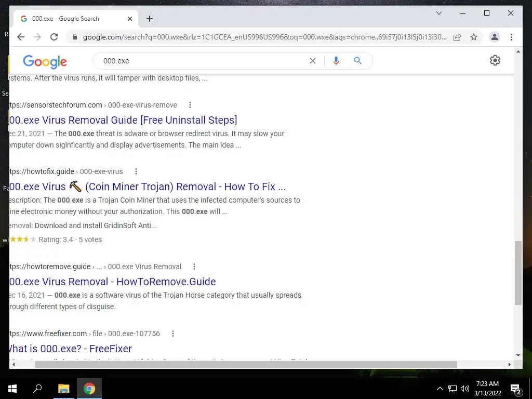Click the vertical scrollbar down arrow
Screen dimensions: 532x399
click(x=518, y=355)
